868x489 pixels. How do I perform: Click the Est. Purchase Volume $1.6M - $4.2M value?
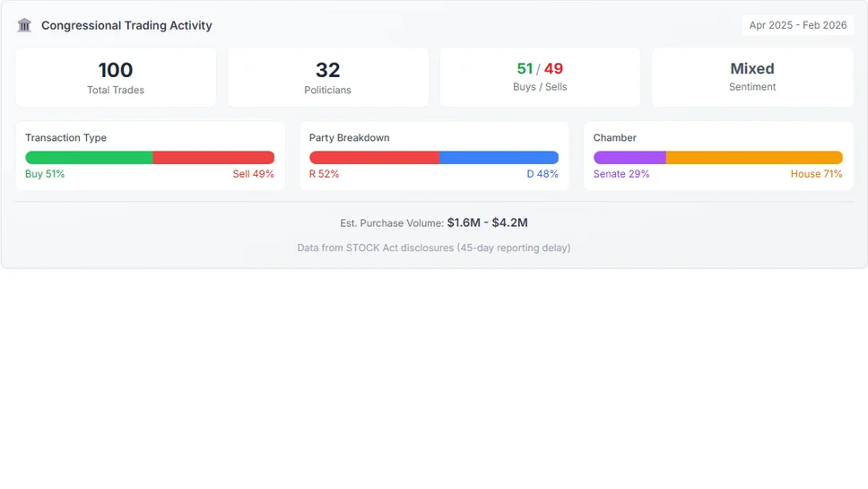point(487,223)
